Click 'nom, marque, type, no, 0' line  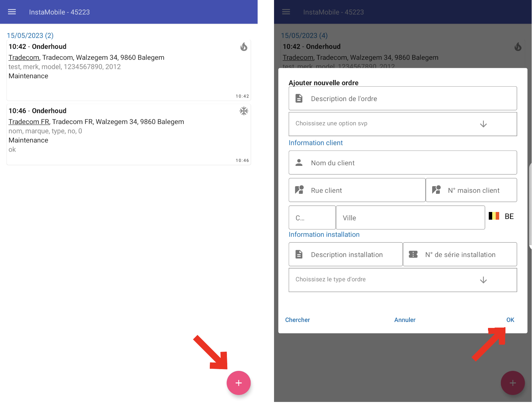(45, 131)
